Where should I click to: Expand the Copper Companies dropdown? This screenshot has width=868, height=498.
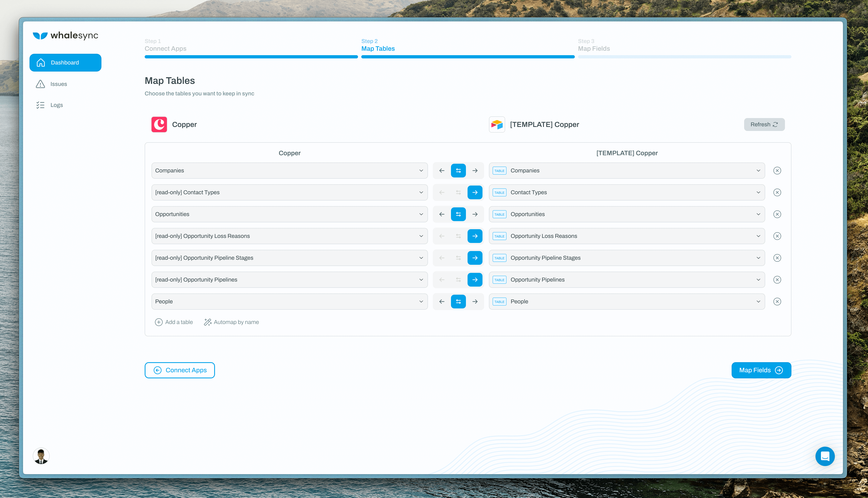(290, 170)
